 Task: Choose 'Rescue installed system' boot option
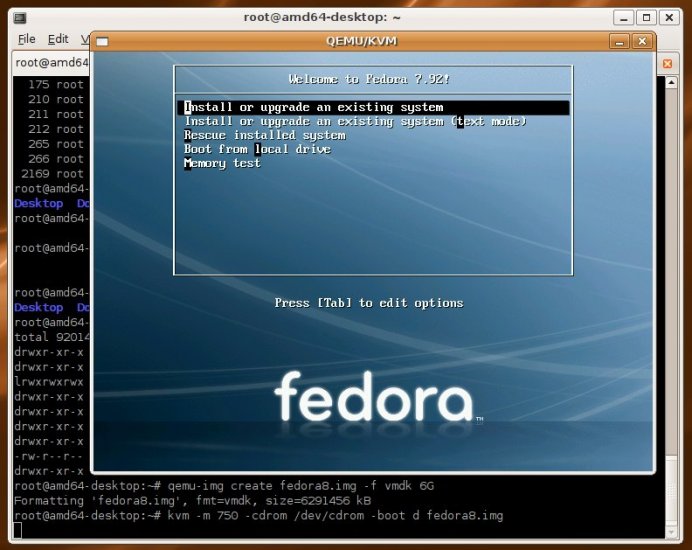tap(265, 135)
